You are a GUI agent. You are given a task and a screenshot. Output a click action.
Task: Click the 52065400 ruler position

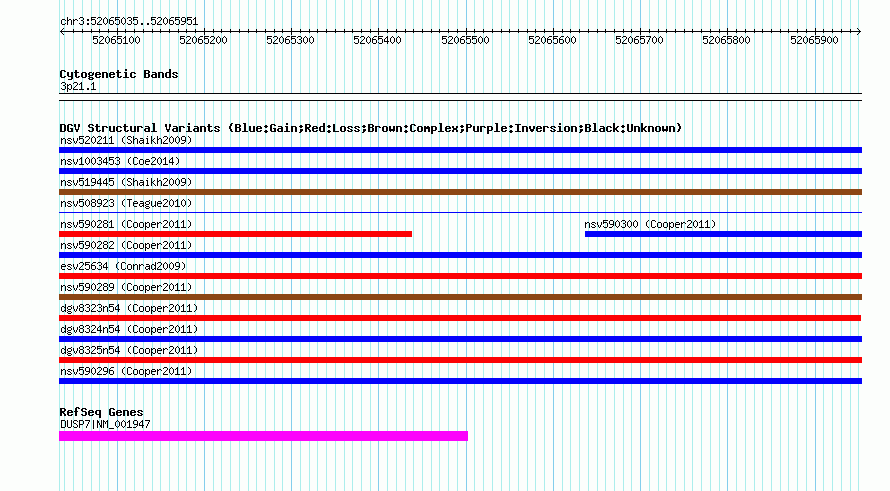click(x=377, y=40)
